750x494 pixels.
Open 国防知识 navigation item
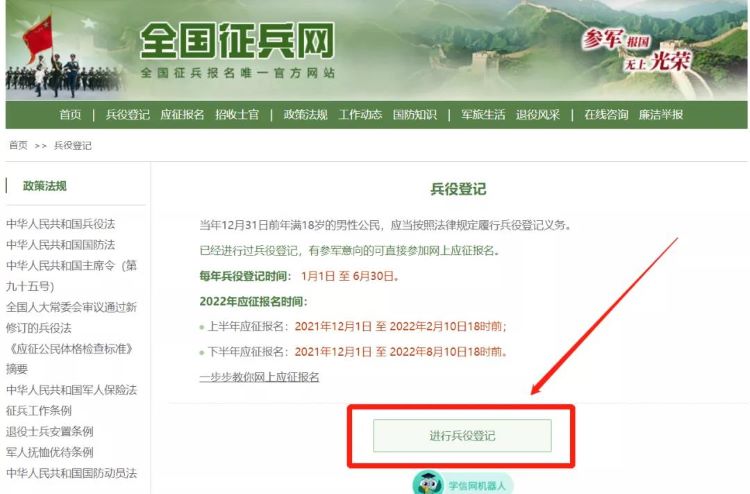tap(415, 115)
